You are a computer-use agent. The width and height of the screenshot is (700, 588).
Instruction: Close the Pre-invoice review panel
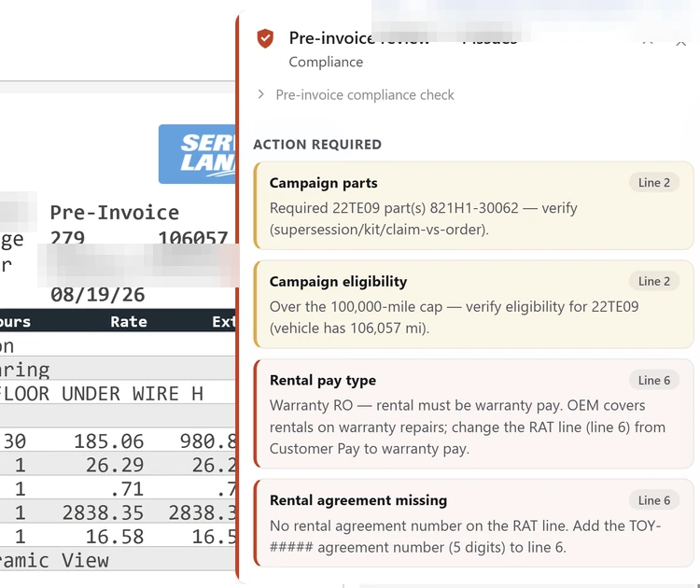tap(680, 43)
